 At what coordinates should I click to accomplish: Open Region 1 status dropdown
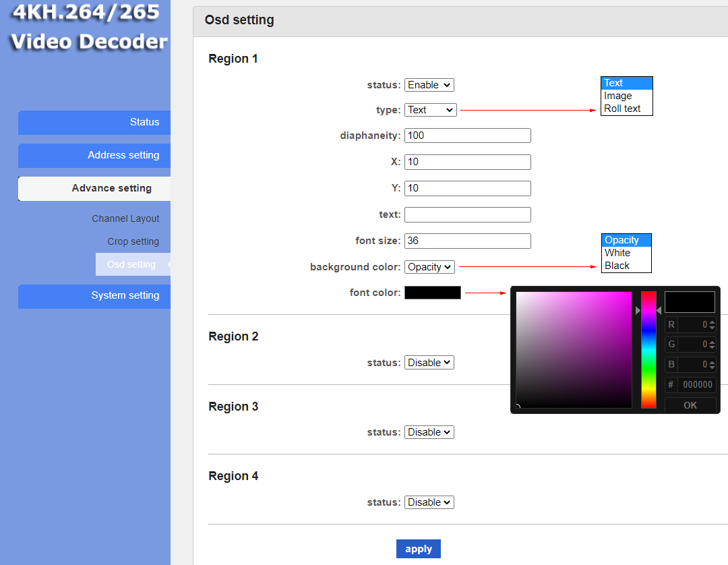click(x=429, y=85)
